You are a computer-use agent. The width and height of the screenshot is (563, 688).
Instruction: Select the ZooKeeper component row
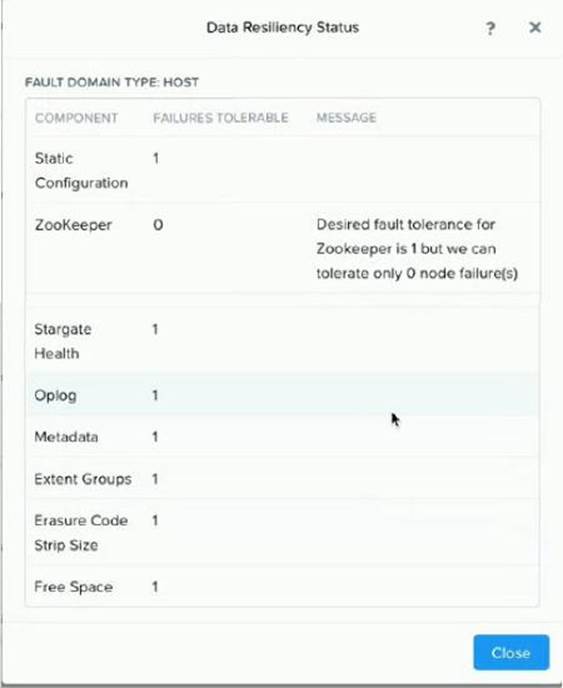[283, 248]
